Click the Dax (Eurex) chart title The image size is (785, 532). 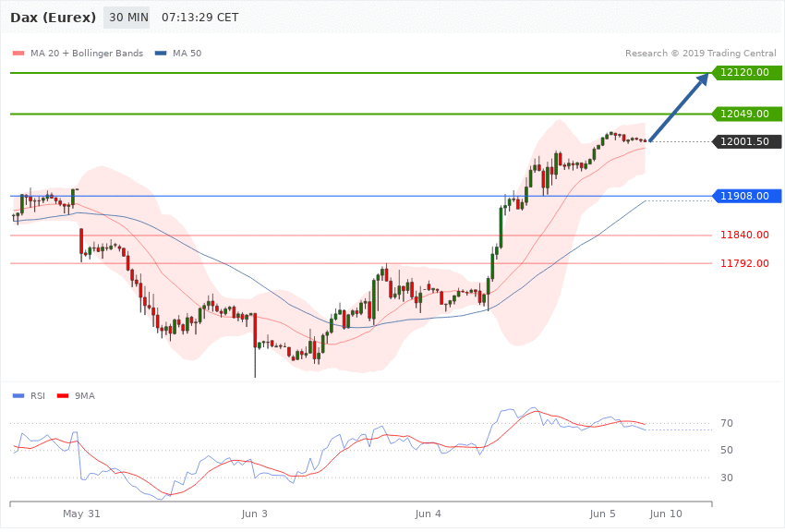53,18
